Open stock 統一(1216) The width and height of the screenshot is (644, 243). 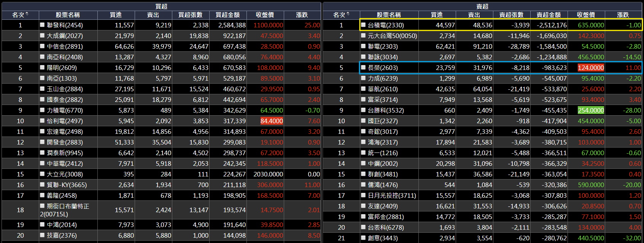tap(383, 153)
